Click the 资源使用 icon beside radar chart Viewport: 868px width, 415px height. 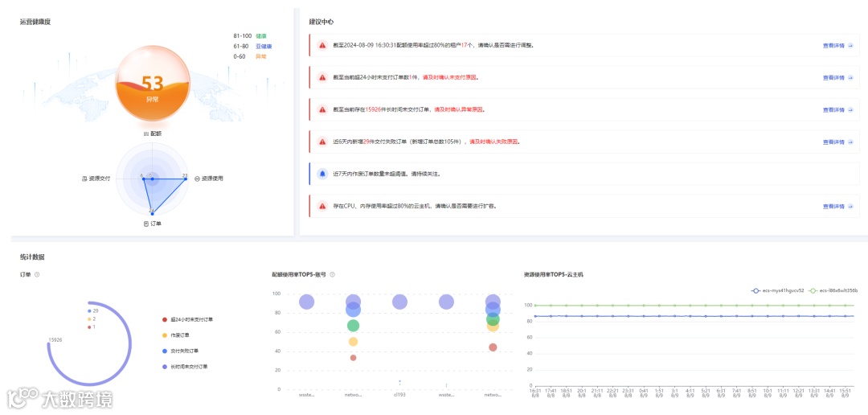(197, 179)
